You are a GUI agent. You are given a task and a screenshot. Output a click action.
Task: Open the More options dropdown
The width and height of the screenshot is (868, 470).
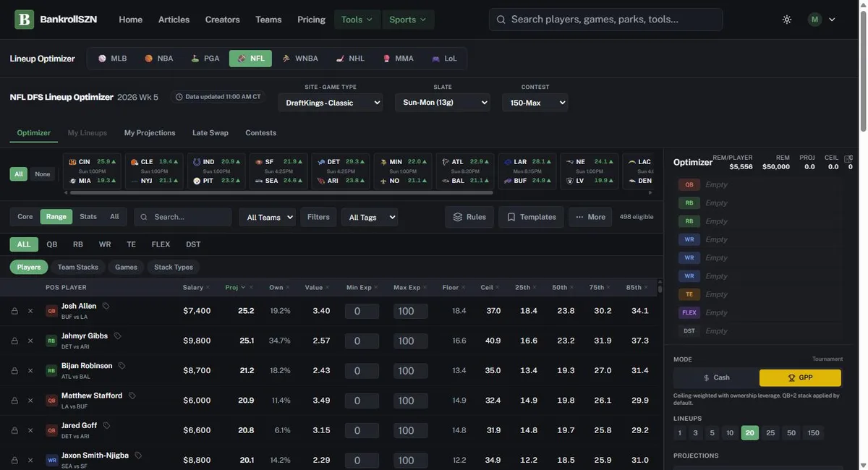590,217
